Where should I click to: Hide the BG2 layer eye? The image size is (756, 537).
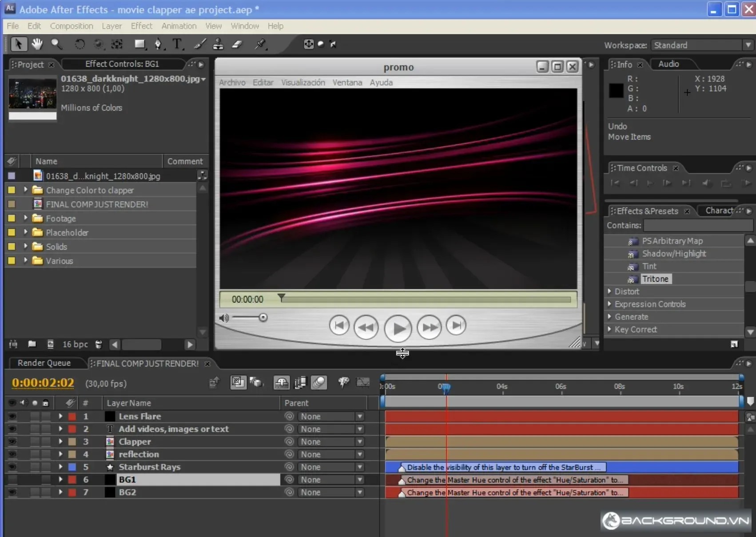tap(12, 492)
